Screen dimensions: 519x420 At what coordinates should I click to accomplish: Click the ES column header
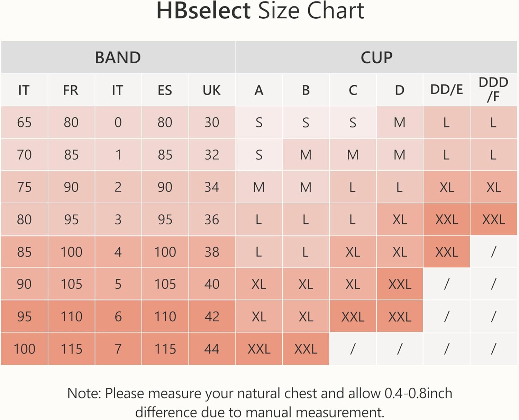165,90
